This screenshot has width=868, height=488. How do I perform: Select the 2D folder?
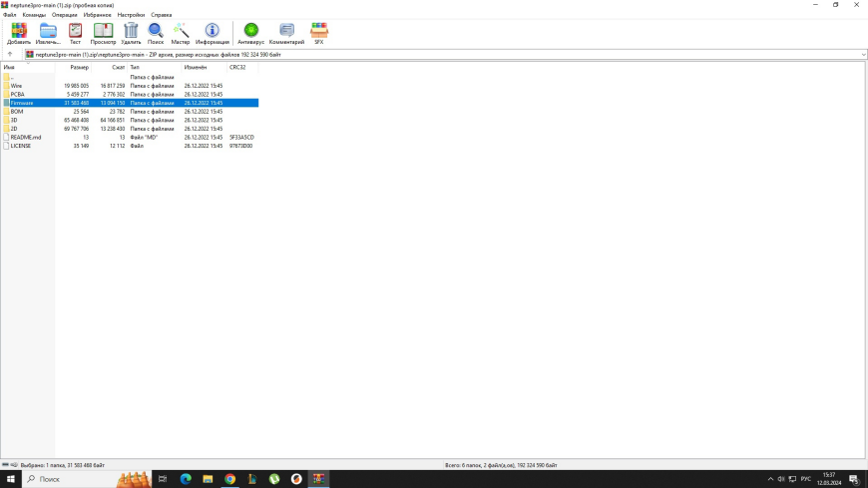pos(130,129)
